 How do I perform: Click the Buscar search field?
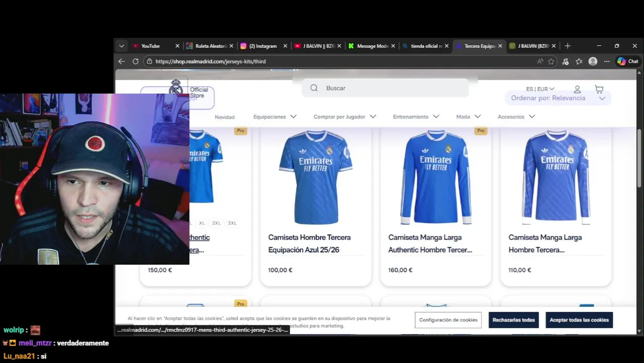click(385, 88)
